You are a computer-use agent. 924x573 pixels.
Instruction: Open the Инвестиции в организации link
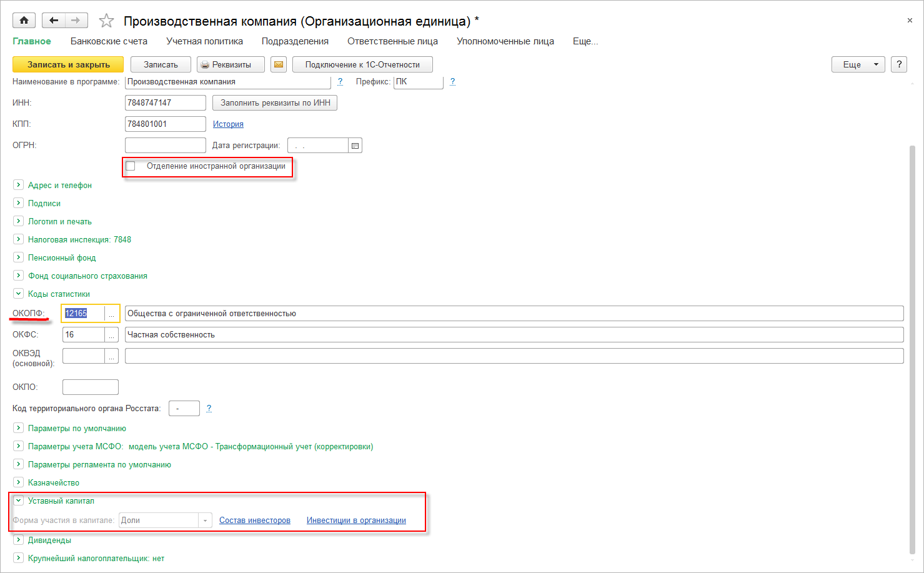[x=356, y=521]
